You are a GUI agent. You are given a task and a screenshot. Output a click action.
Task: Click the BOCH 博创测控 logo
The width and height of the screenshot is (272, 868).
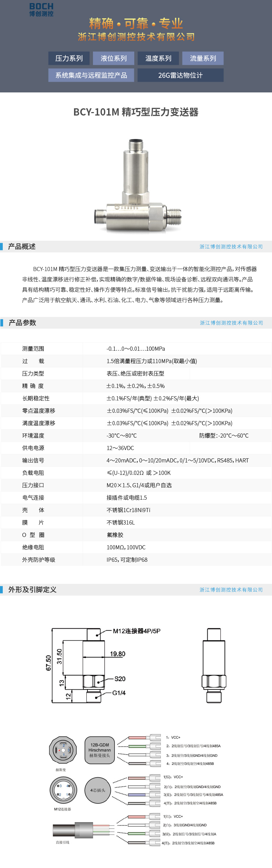click(41, 10)
